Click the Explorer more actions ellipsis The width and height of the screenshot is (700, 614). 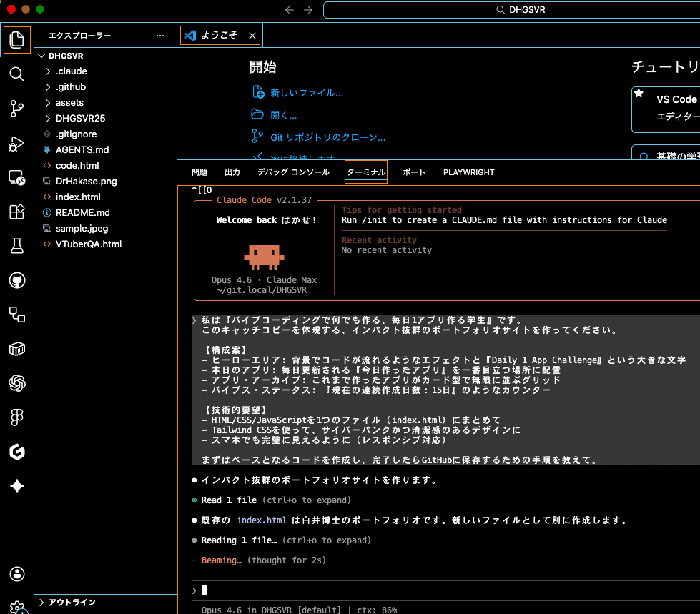160,35
